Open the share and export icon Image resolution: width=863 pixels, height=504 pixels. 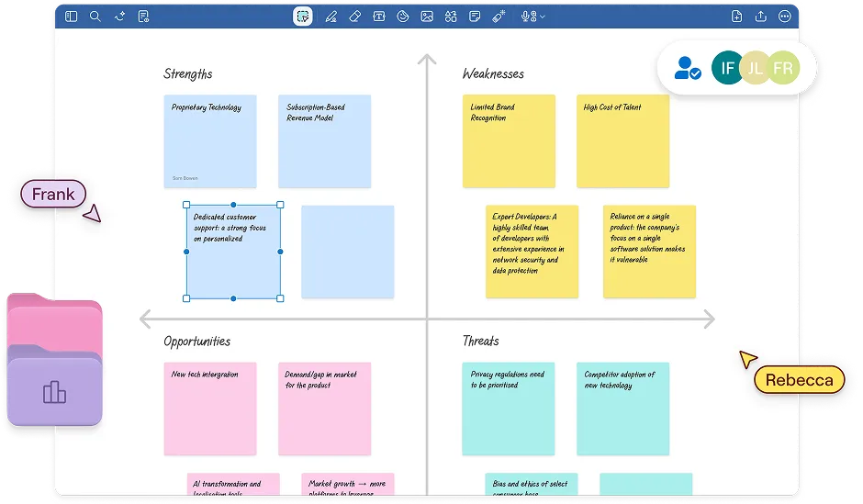pyautogui.click(x=760, y=17)
